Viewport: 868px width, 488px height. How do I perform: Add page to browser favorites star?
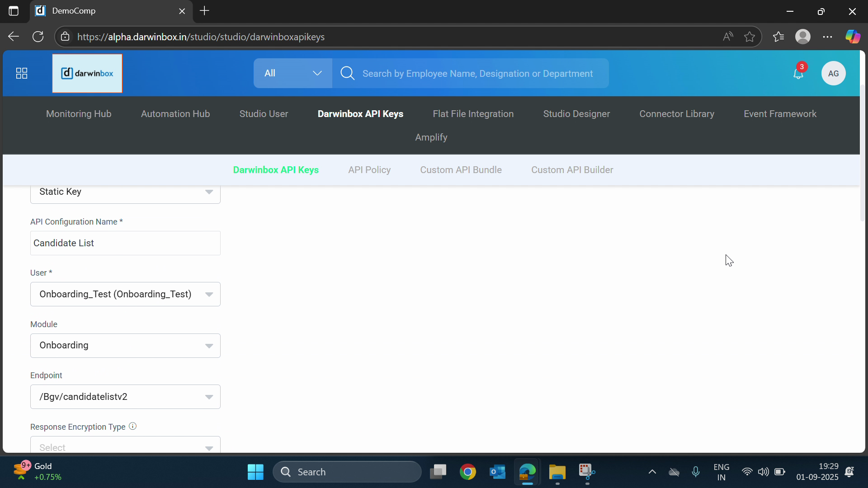750,37
